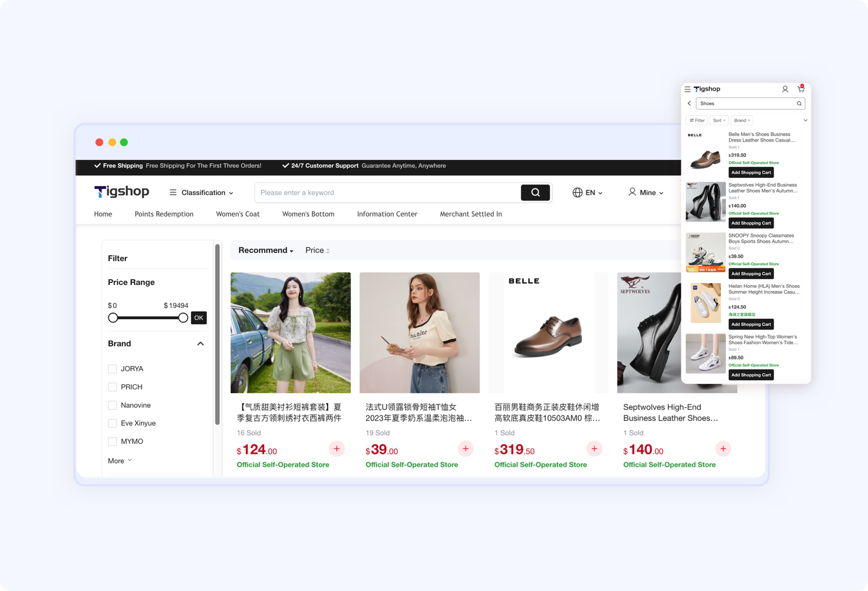Add the $124.00 outfit to cart

tap(336, 448)
